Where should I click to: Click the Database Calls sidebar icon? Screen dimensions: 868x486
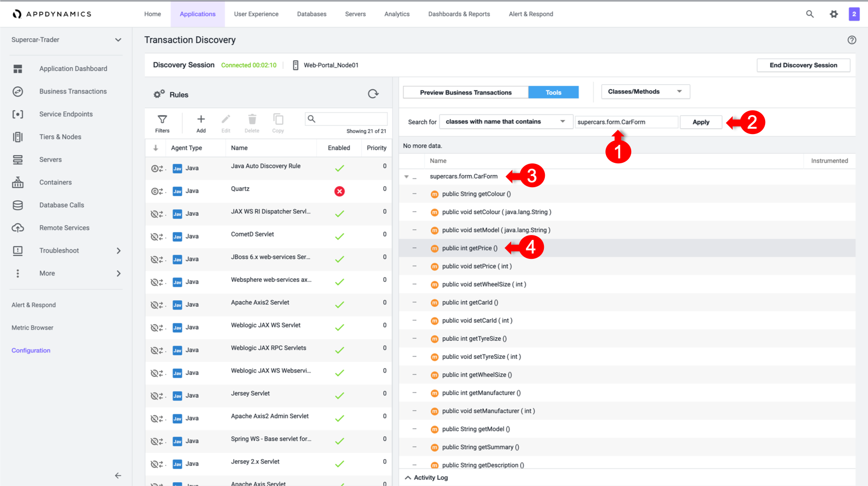18,205
